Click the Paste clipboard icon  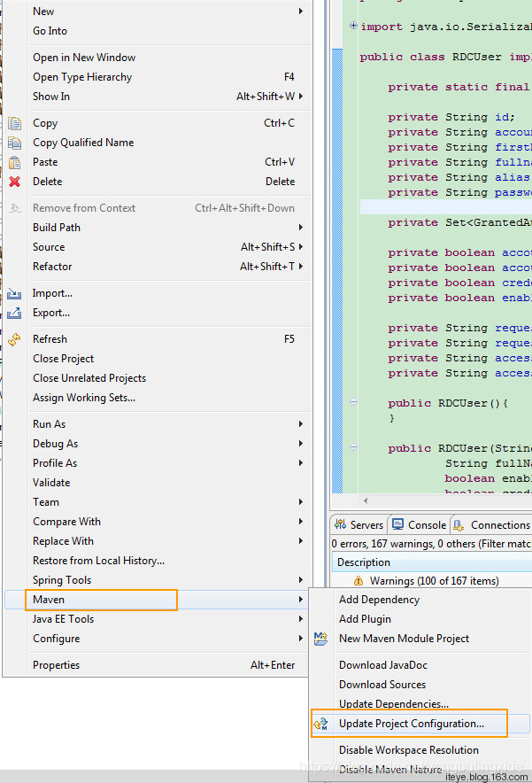click(x=14, y=162)
